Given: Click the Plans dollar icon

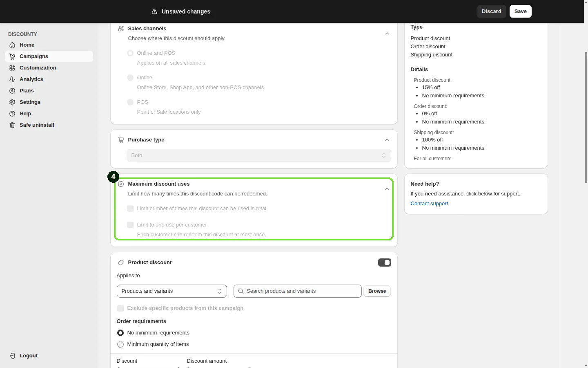Looking at the screenshot, I should pyautogui.click(x=12, y=91).
